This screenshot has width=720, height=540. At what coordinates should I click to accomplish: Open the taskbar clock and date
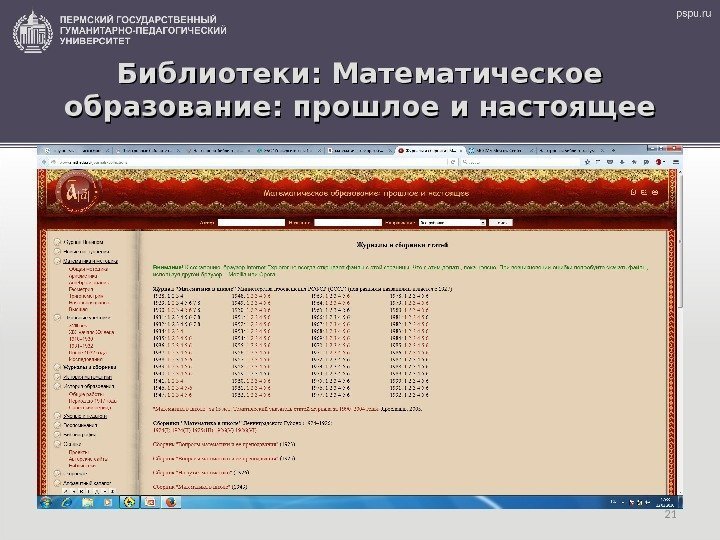[664, 502]
